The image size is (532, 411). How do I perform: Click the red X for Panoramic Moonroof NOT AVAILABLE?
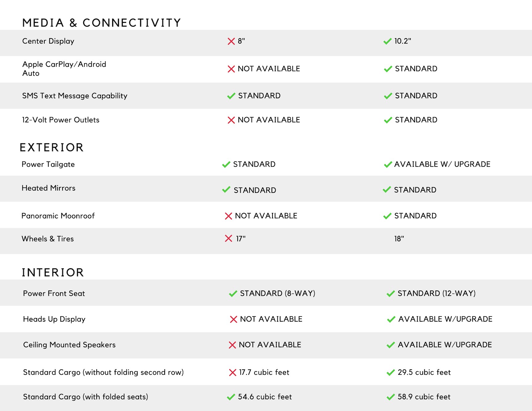tap(228, 216)
